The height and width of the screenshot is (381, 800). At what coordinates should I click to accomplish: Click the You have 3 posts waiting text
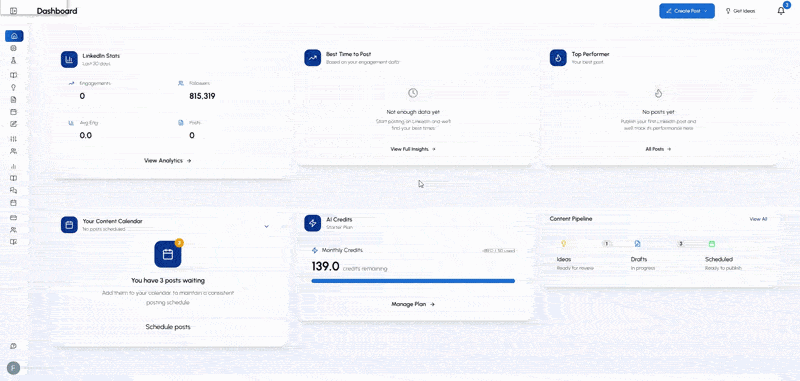coord(168,281)
